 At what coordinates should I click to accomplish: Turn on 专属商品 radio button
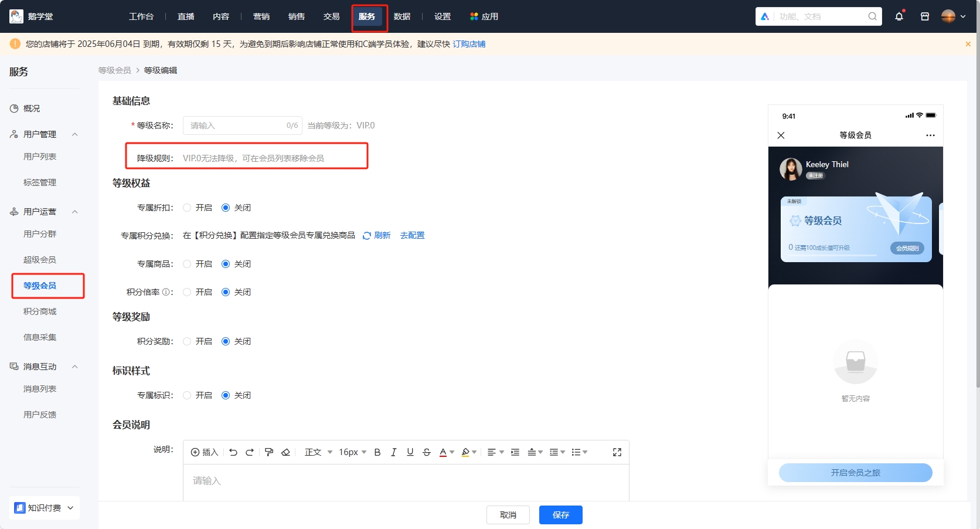coord(188,264)
